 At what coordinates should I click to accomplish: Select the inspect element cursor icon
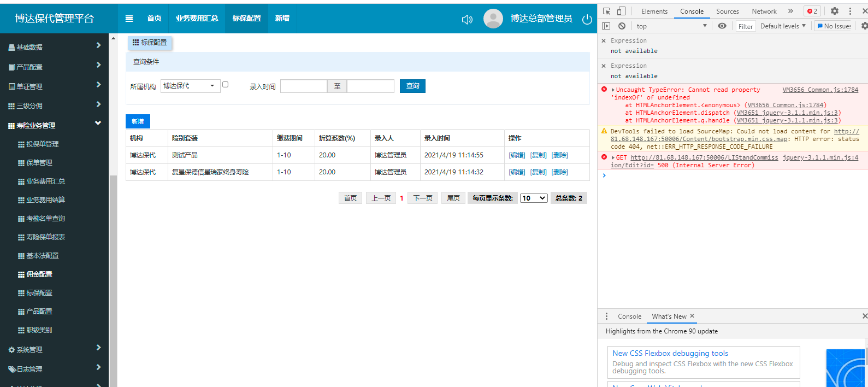point(606,11)
